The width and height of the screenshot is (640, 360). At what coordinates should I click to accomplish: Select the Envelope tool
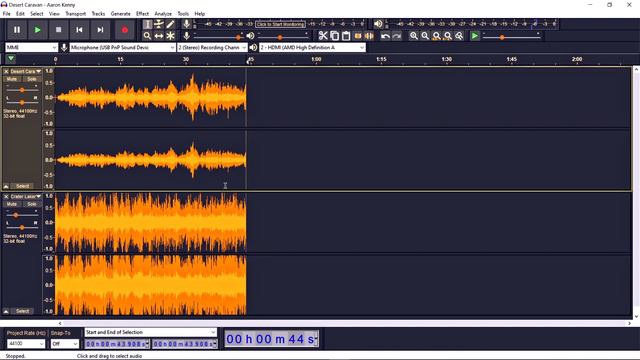pos(159,24)
